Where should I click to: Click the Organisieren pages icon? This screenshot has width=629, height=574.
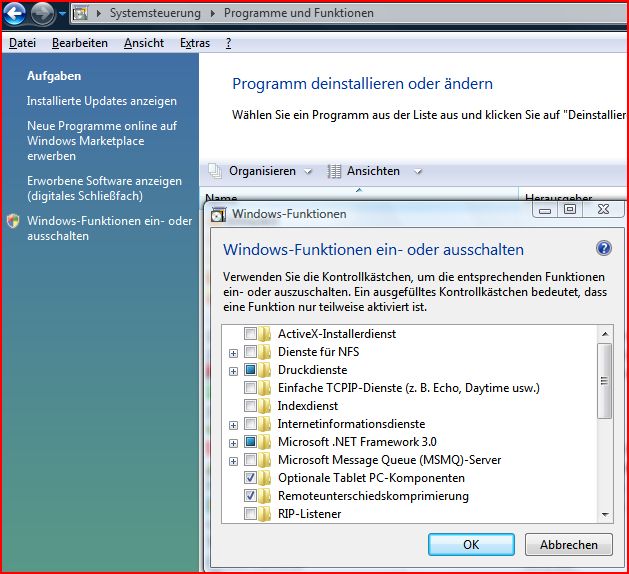point(215,171)
